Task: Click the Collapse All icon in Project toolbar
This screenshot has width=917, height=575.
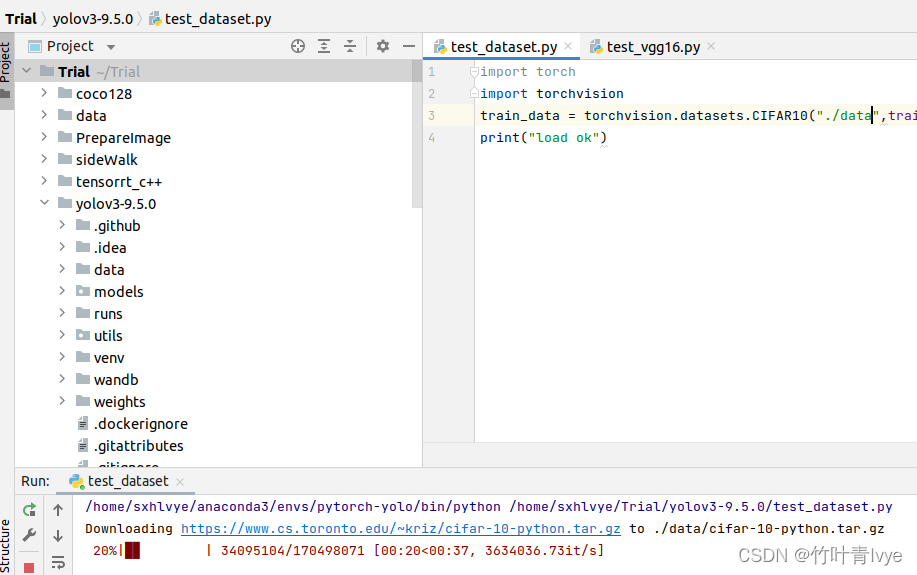Action: point(350,46)
